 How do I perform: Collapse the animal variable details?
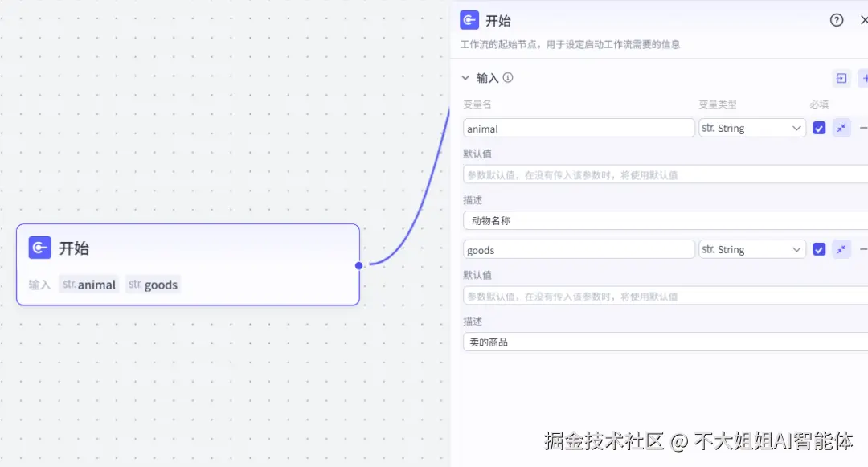pos(841,129)
